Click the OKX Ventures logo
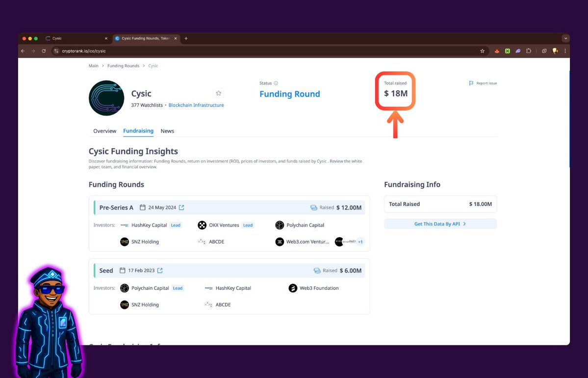This screenshot has height=378, width=588. pos(202,225)
